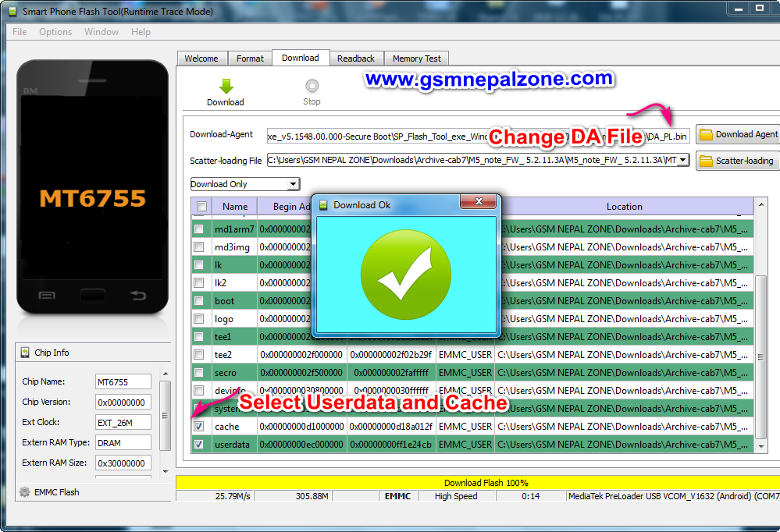Image resolution: width=780 pixels, height=532 pixels.
Task: Uncheck the userdata partition checkbox
Action: (x=198, y=444)
